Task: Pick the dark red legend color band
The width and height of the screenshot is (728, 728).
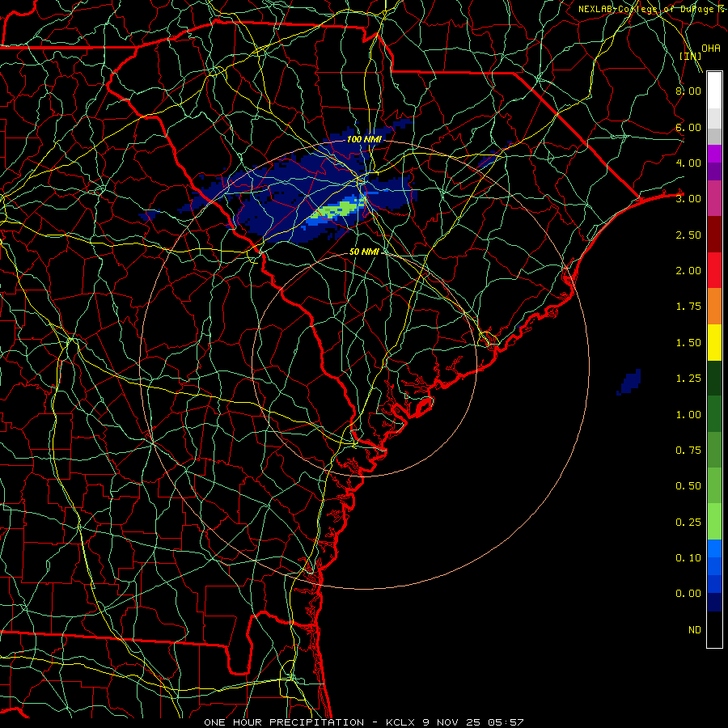Action: click(714, 235)
